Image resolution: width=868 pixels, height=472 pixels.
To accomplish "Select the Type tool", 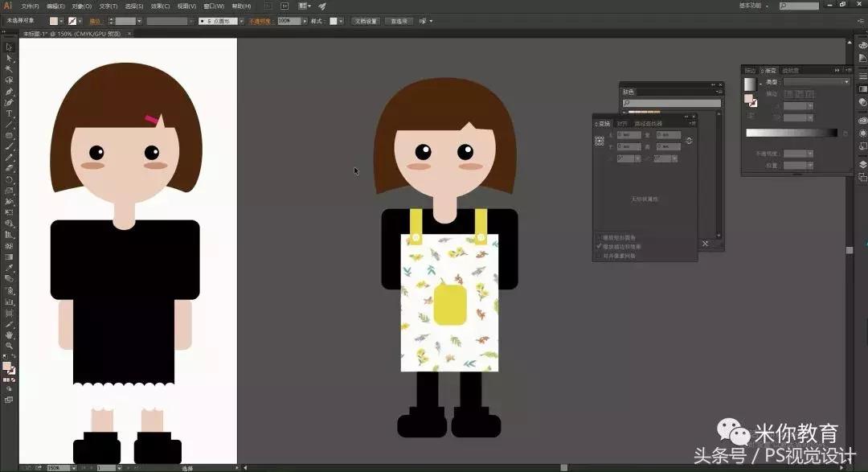I will [9, 113].
